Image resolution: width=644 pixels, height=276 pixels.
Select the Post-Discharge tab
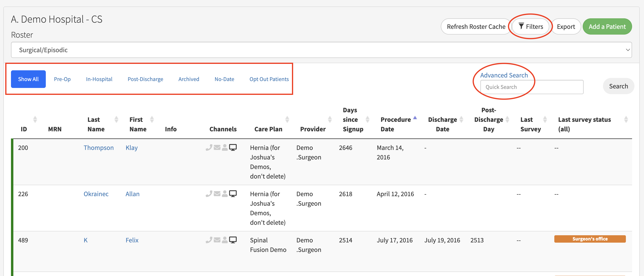point(145,79)
